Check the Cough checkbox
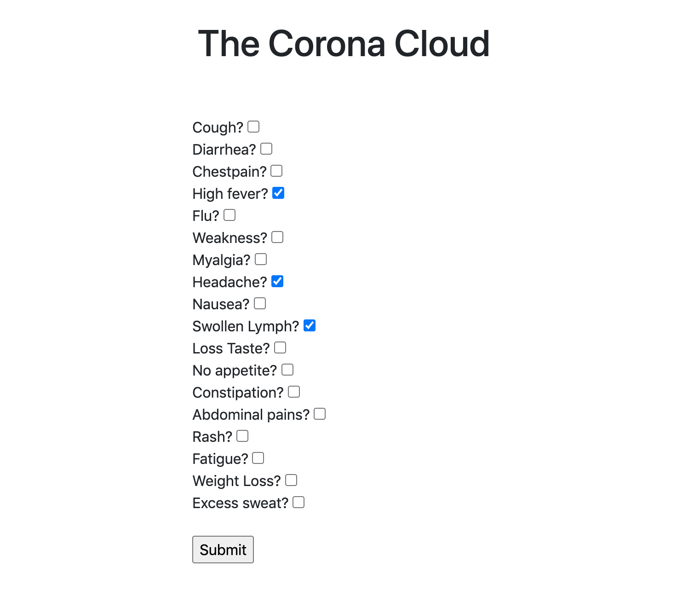Screen dimensions: 700x602 point(253,127)
